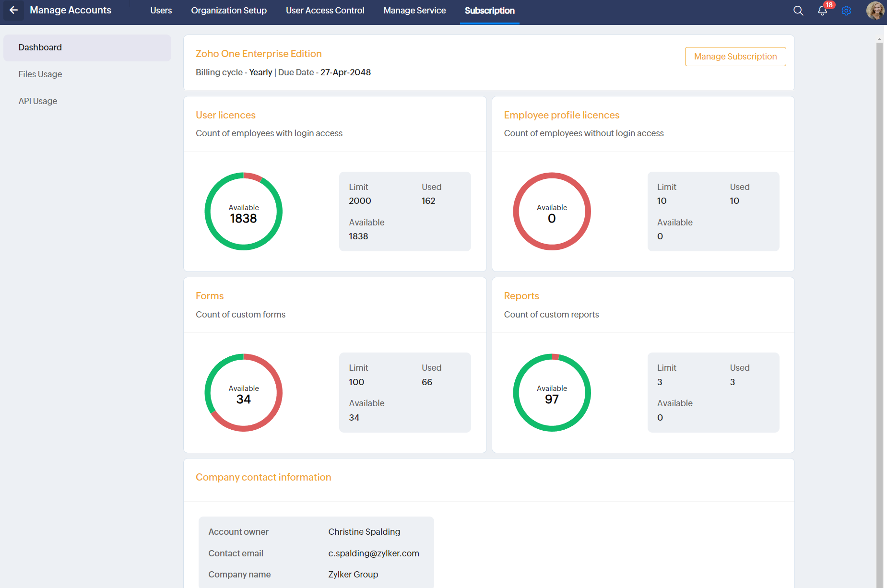Open the Organization Setup tab
Screen dimensions: 887x588
(x=228, y=11)
